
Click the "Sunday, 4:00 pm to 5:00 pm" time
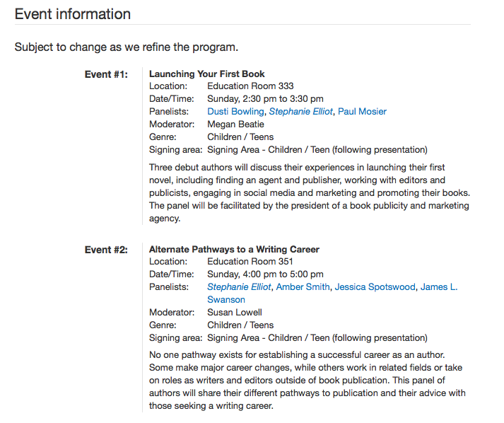tap(265, 274)
